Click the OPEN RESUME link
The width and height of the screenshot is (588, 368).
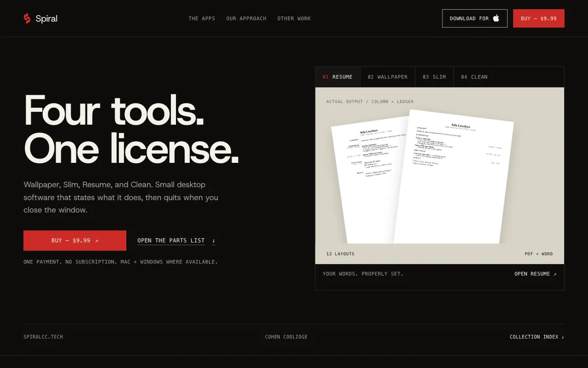pos(536,274)
